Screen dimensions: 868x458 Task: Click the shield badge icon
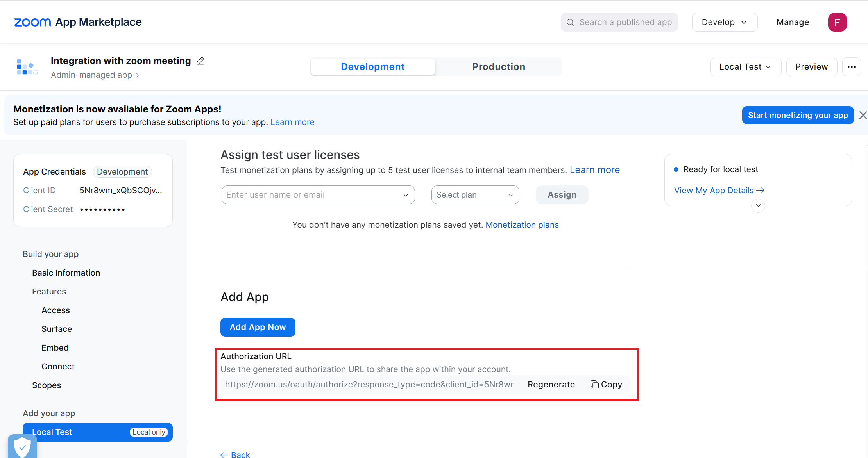click(22, 446)
